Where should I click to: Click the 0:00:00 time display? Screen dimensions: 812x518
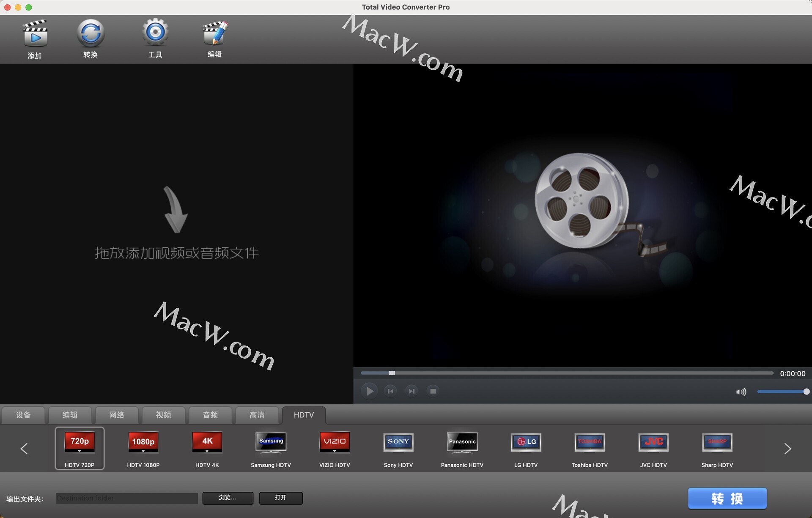click(793, 373)
